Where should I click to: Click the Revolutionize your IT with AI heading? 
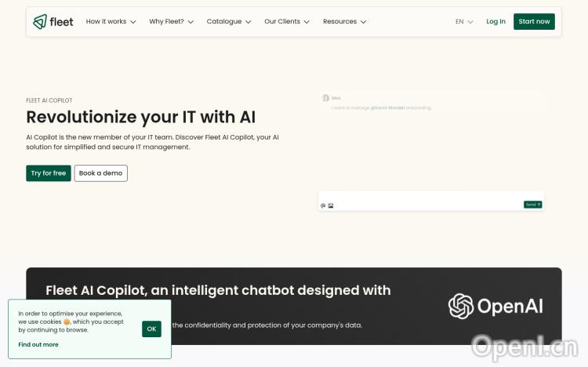coord(141,117)
